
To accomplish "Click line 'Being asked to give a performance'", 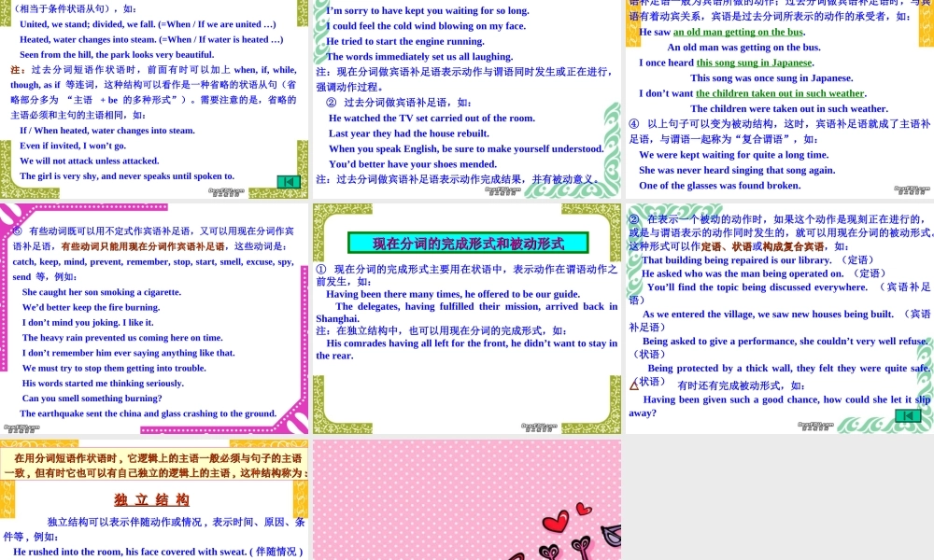I will (785, 342).
